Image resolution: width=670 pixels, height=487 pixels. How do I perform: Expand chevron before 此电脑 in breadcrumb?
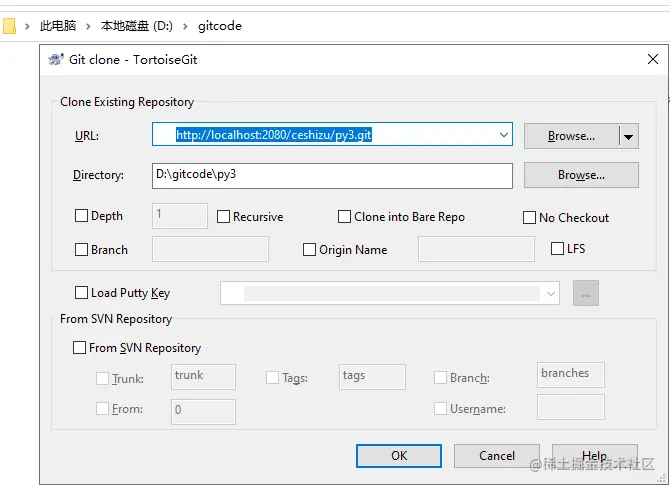[27, 26]
